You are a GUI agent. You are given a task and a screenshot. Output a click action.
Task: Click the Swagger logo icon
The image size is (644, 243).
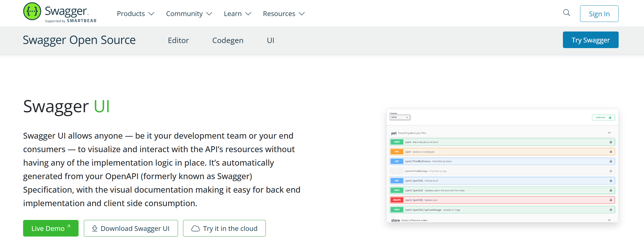(x=32, y=12)
